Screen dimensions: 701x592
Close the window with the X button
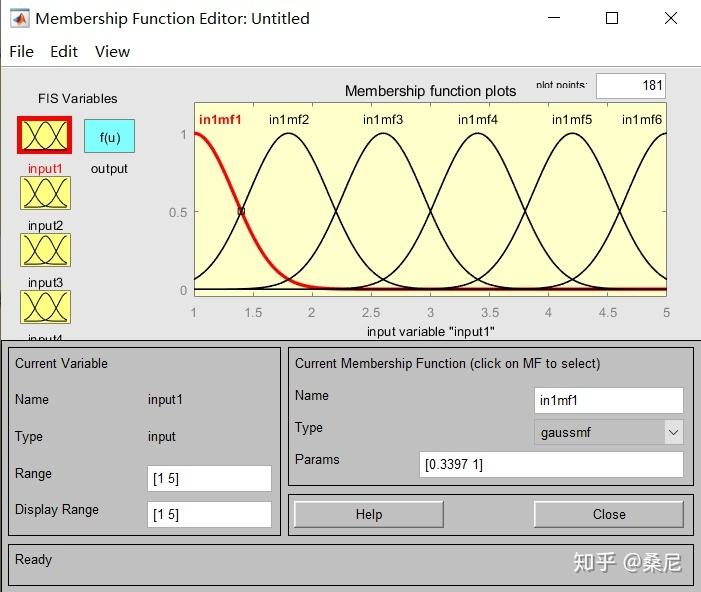tap(671, 18)
